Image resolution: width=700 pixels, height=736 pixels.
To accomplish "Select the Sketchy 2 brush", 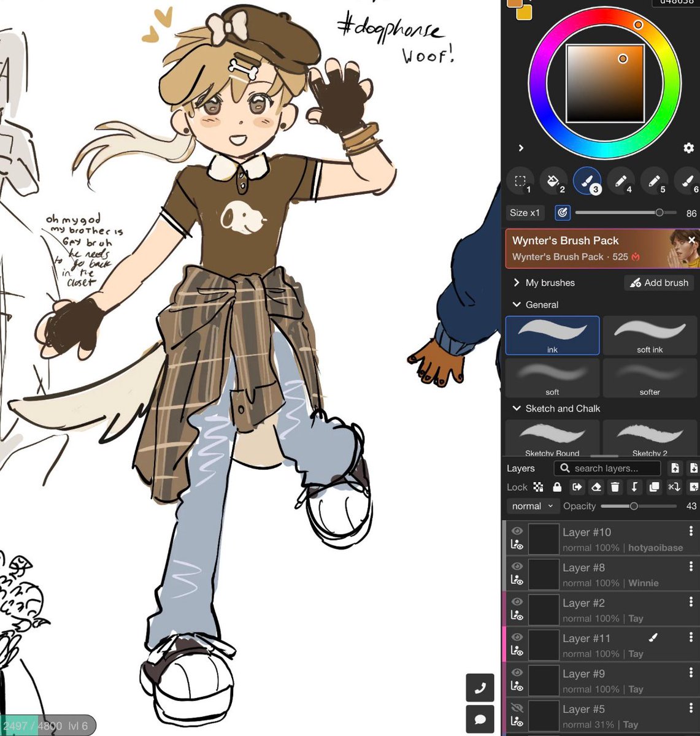I will [x=650, y=438].
